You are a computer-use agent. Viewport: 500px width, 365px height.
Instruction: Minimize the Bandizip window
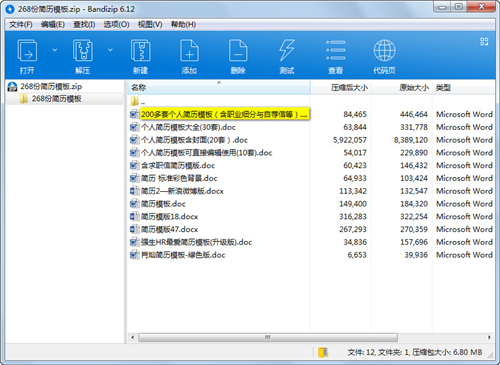(x=443, y=7)
